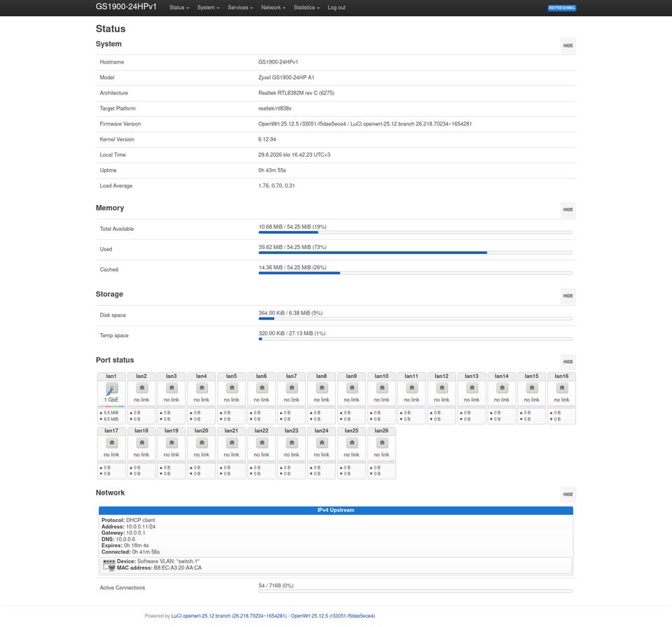
Task: Click the model value Zyxel GS1900-24HP A1
Action: pos(286,78)
